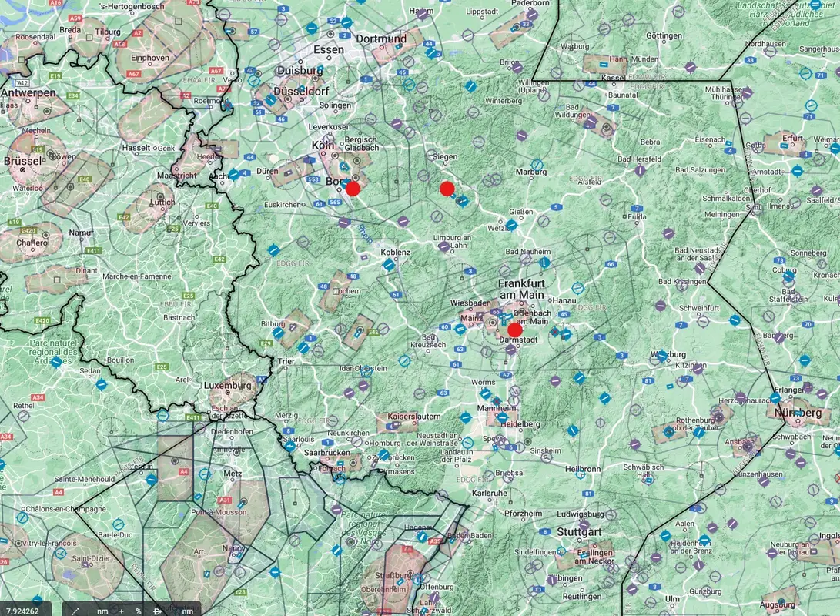840x616 pixels.
Task: Click the blue airfield icon at Würzburg
Action: (662, 357)
